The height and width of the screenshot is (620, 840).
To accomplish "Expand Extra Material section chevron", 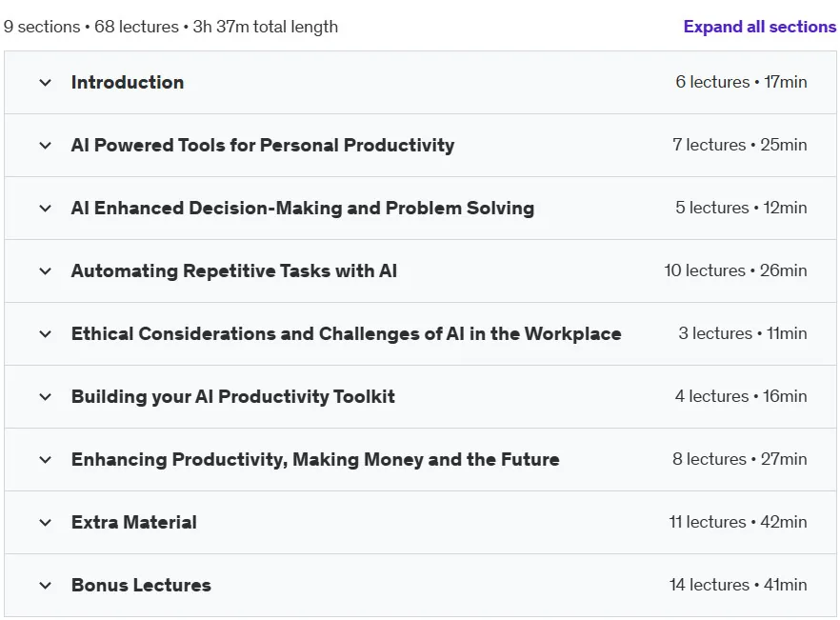I will [x=46, y=523].
